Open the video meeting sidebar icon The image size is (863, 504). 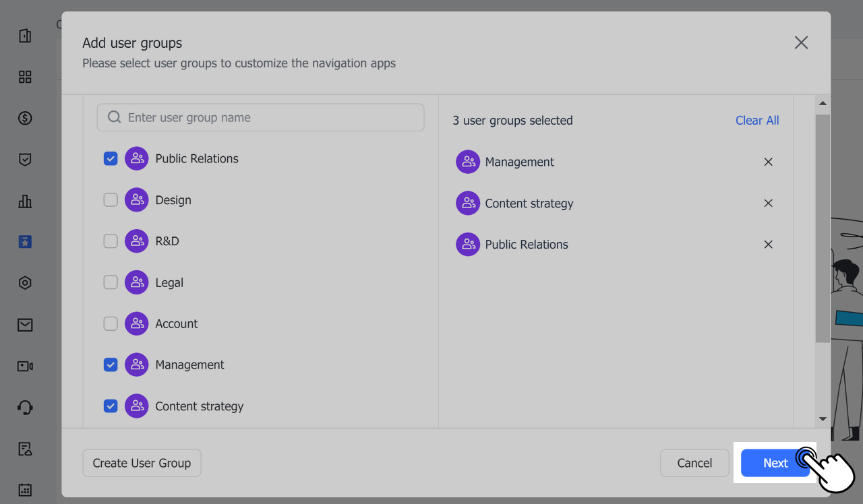(x=25, y=366)
